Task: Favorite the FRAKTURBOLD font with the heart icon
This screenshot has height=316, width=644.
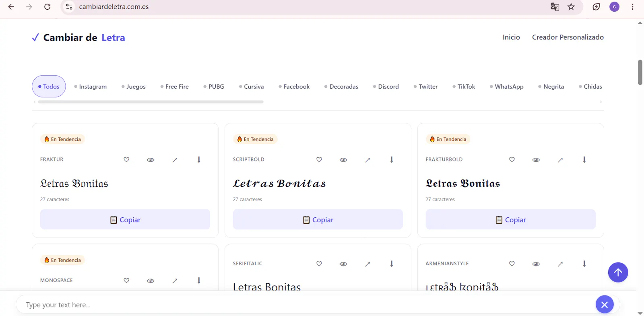Action: click(x=512, y=160)
